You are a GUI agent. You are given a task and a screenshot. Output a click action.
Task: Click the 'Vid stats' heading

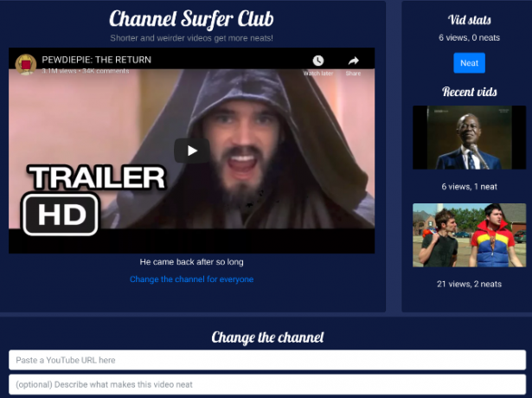[x=469, y=20]
